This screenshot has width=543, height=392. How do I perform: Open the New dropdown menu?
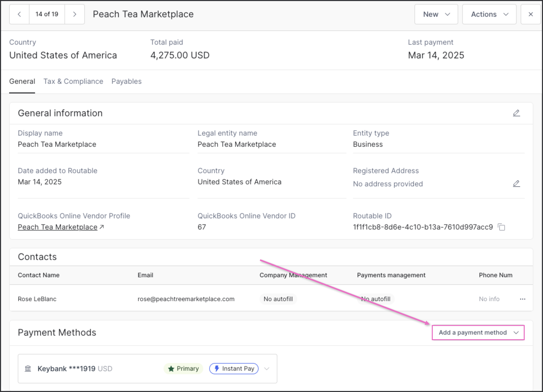pos(436,14)
